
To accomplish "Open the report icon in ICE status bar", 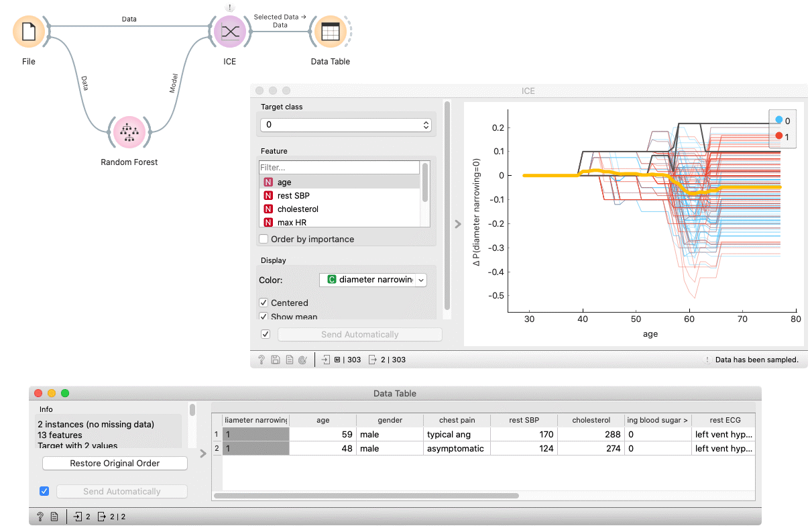I will click(289, 360).
